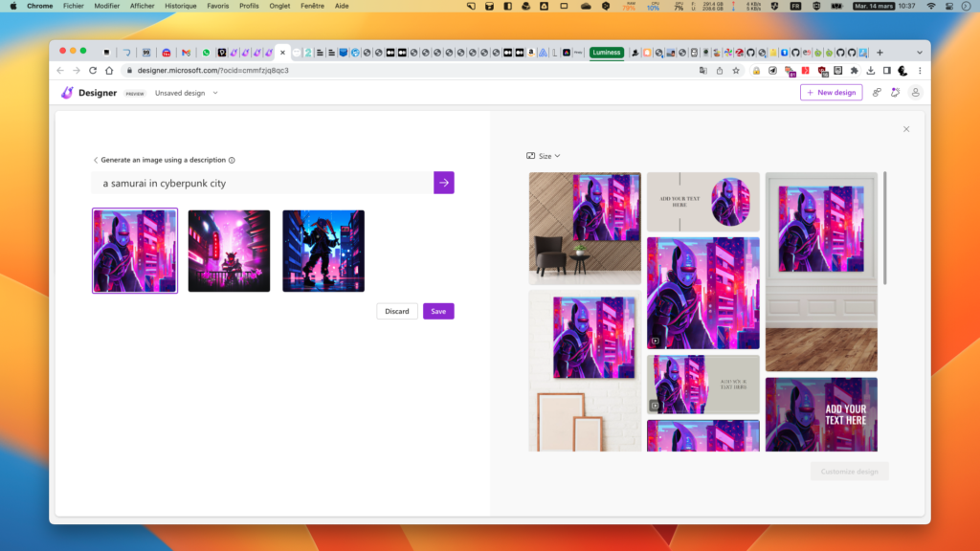The image size is (980, 551).
Task: Select the second generated pink city image
Action: 230,252
